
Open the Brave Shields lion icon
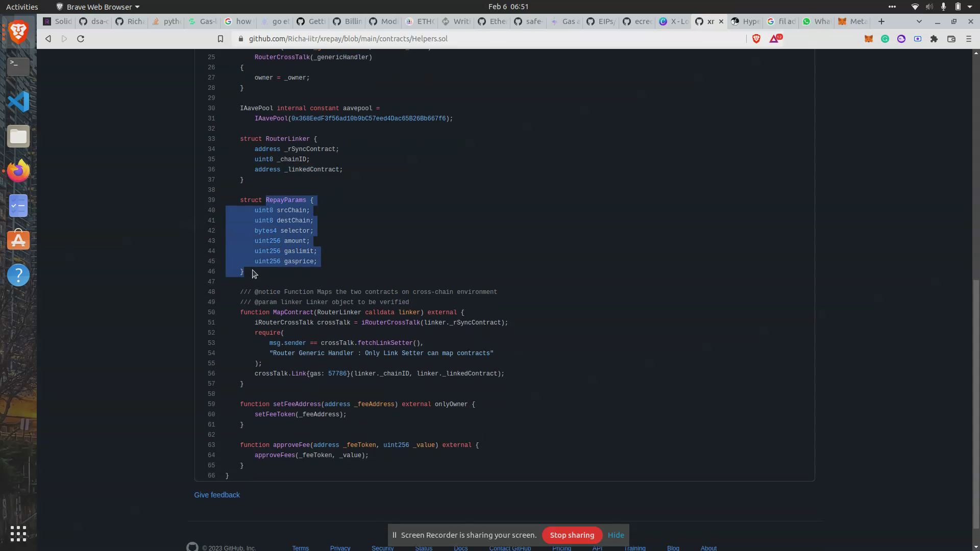pos(756,39)
